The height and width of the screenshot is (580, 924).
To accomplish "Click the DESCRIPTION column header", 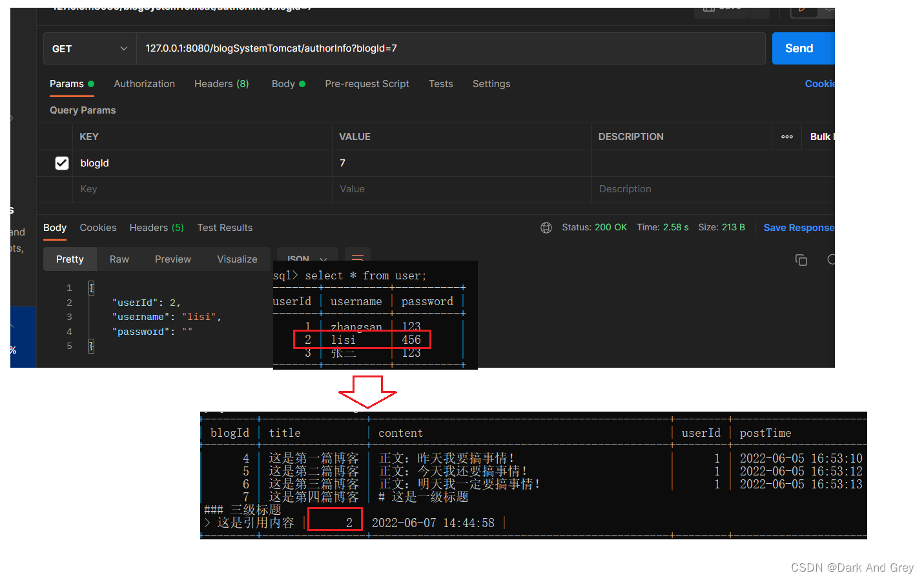I will click(x=631, y=137).
